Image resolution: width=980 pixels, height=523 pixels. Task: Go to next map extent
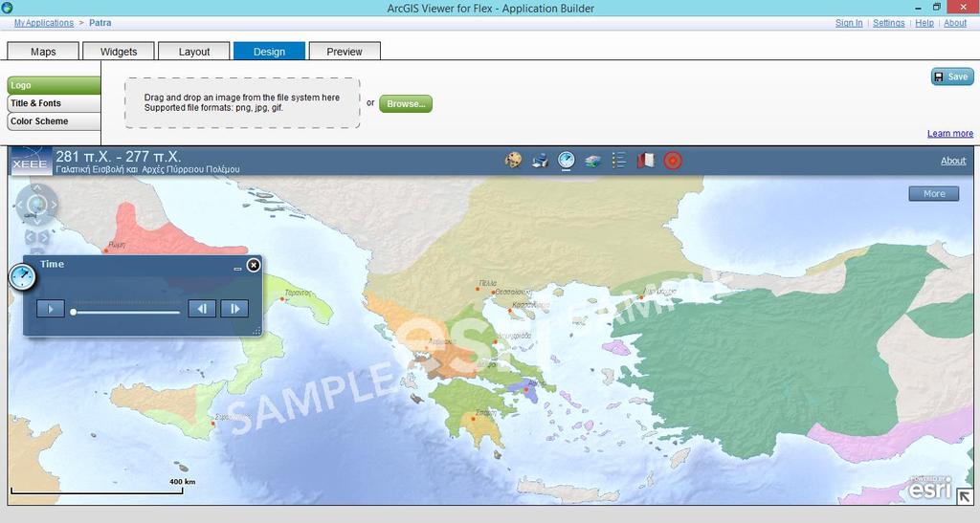point(44,236)
